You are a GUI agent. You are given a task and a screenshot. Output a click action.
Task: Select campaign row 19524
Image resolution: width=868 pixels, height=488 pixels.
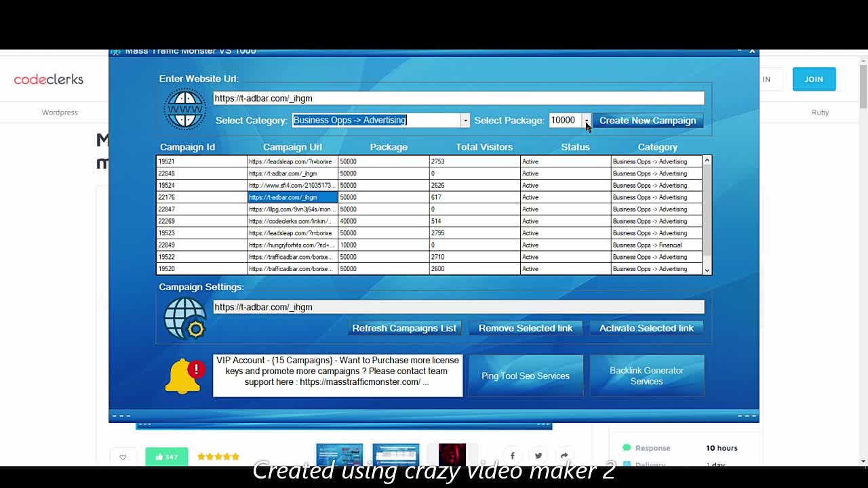429,185
